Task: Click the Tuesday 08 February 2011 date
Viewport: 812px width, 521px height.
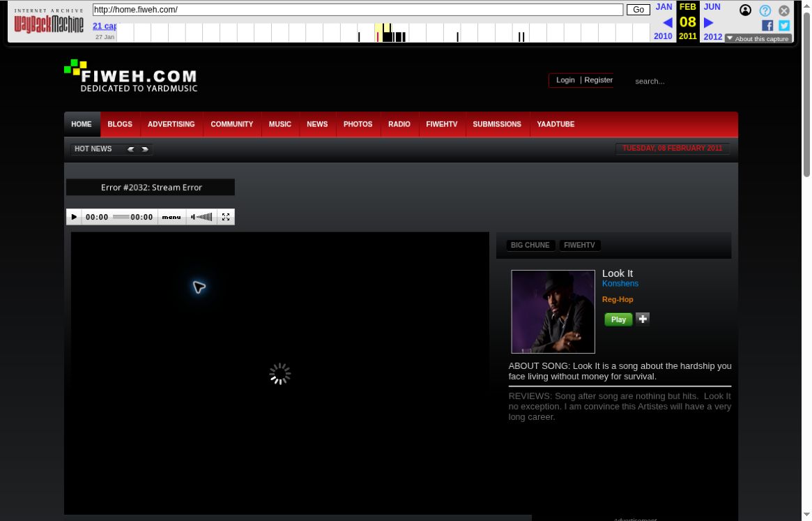Action: point(672,149)
